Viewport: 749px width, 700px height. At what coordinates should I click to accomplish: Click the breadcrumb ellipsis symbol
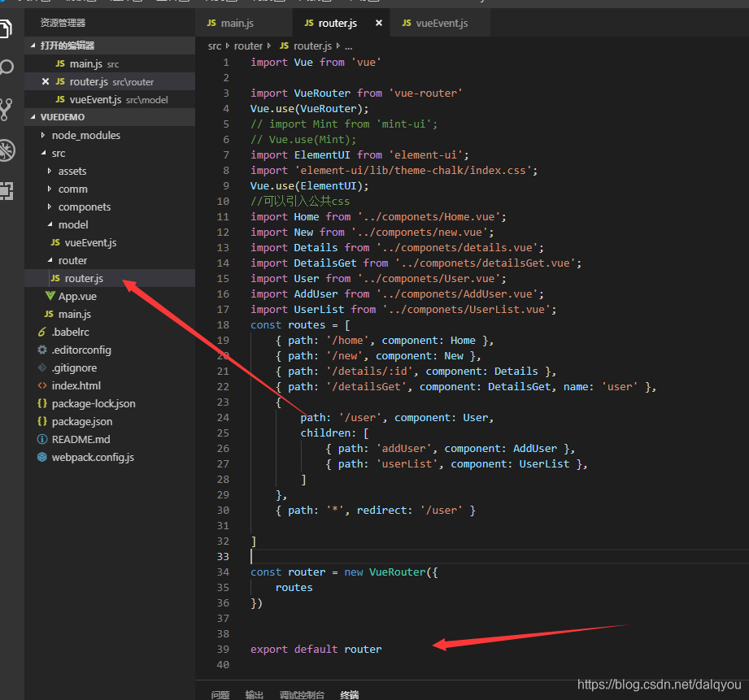tap(349, 46)
